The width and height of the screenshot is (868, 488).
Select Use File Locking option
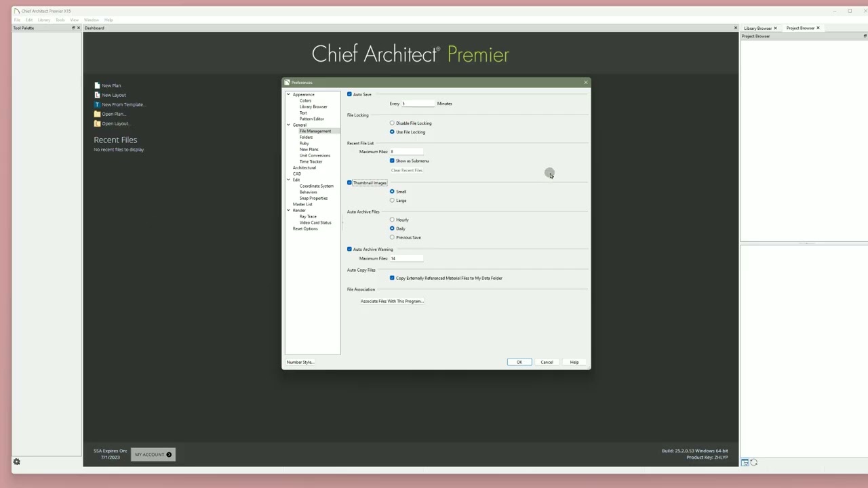[x=392, y=131]
